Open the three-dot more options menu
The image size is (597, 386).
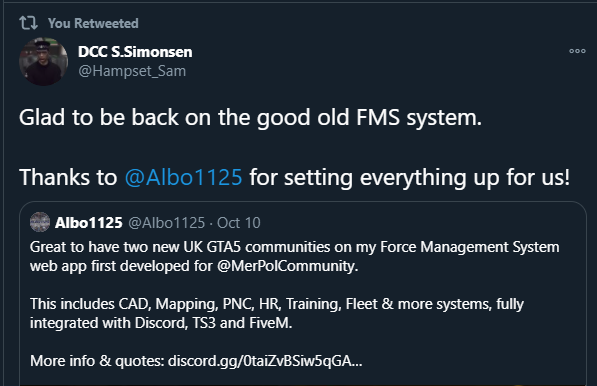click(577, 51)
